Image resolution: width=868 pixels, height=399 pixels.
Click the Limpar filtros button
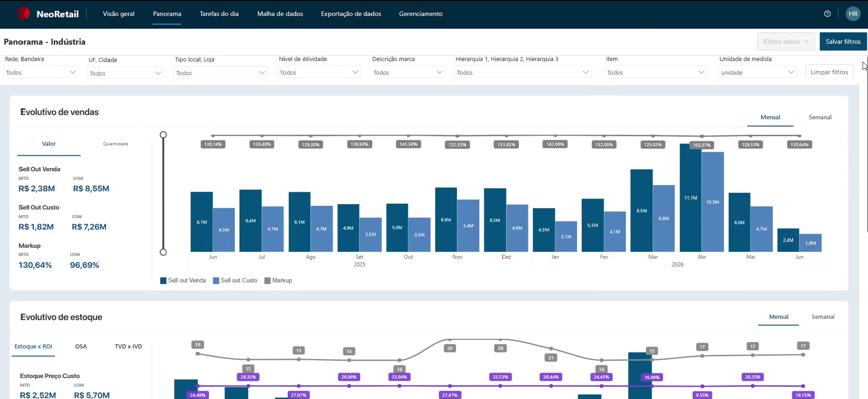829,72
